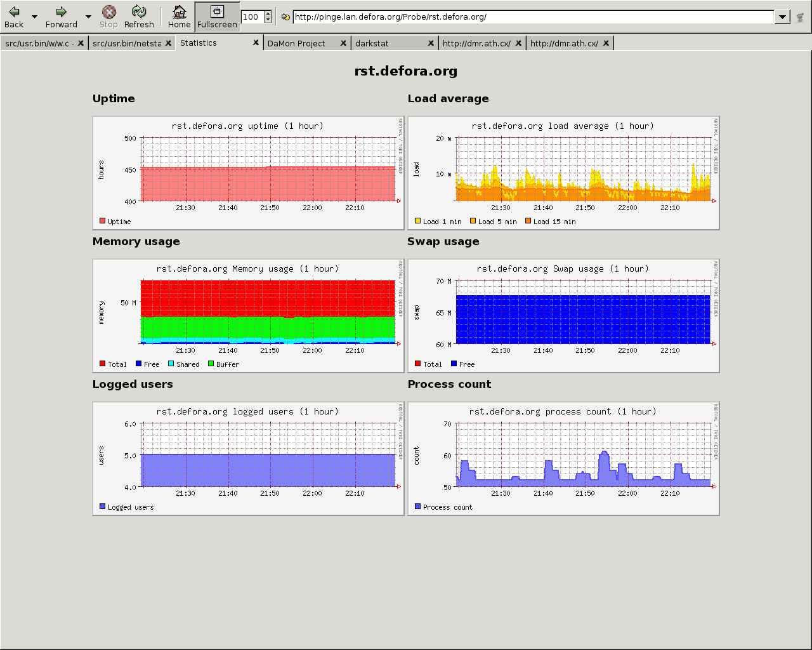This screenshot has width=812, height=650.
Task: Click the process count graph image
Action: click(x=563, y=458)
